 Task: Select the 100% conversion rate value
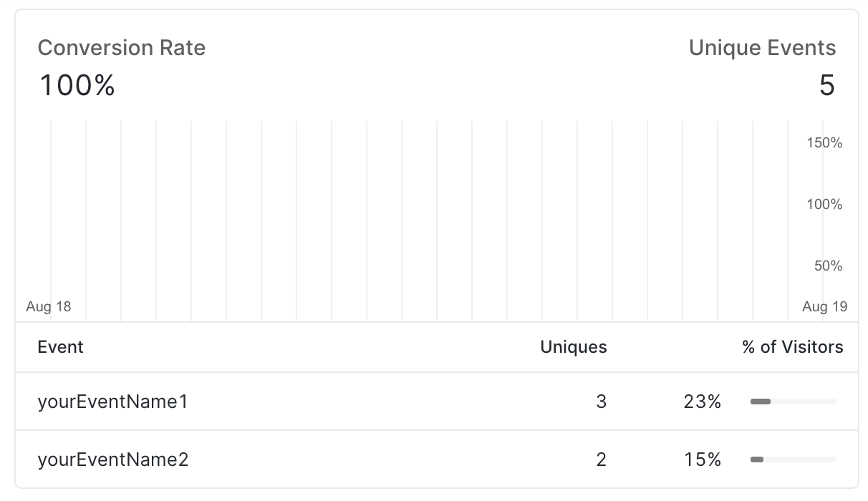(77, 86)
